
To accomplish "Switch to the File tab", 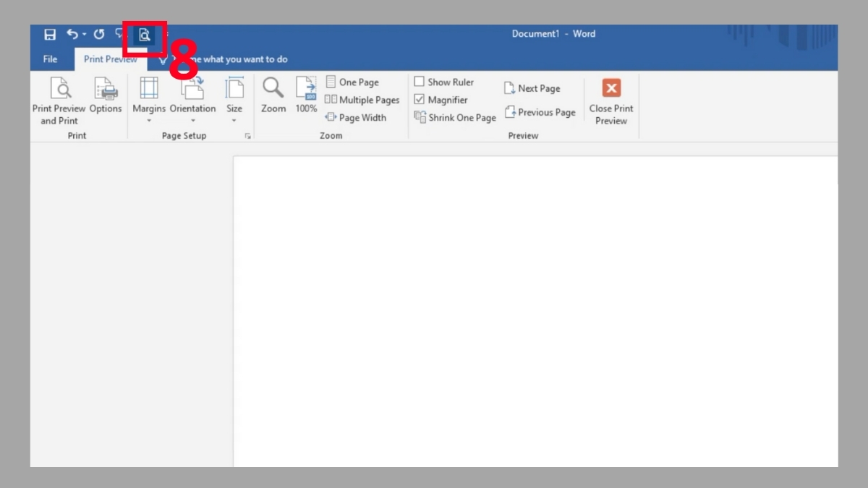I will click(51, 59).
